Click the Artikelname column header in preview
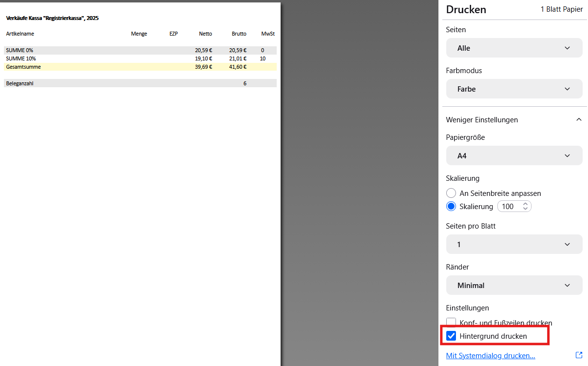The height and width of the screenshot is (366, 588). click(20, 34)
